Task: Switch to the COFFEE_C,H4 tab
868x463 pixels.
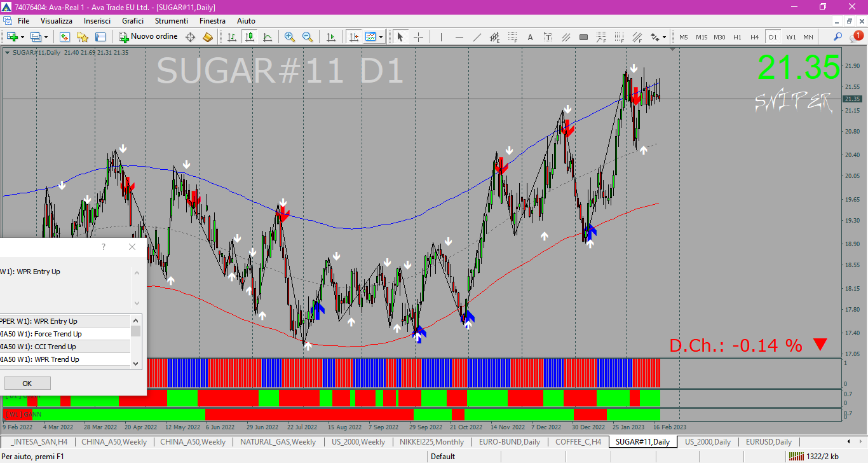Action: click(x=578, y=441)
